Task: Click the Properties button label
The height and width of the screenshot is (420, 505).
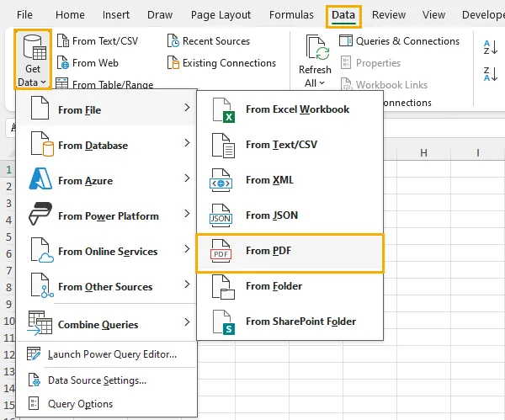Action: [378, 63]
